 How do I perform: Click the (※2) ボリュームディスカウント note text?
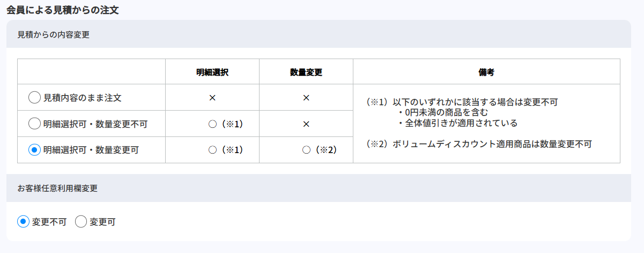(x=479, y=144)
